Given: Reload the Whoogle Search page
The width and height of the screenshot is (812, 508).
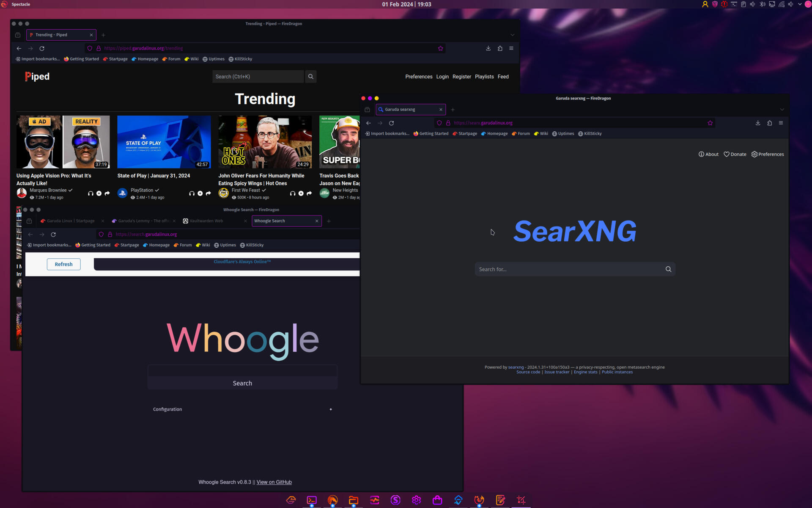Looking at the screenshot, I should [53, 234].
